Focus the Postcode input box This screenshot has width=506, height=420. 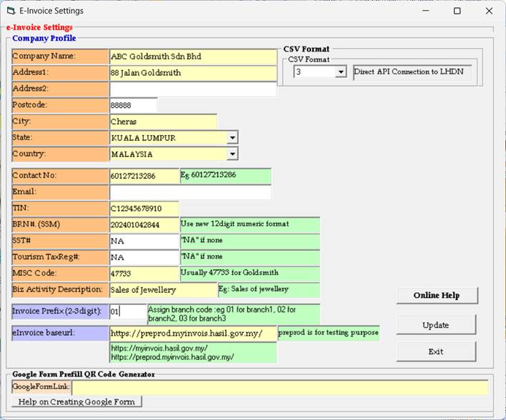(x=133, y=106)
